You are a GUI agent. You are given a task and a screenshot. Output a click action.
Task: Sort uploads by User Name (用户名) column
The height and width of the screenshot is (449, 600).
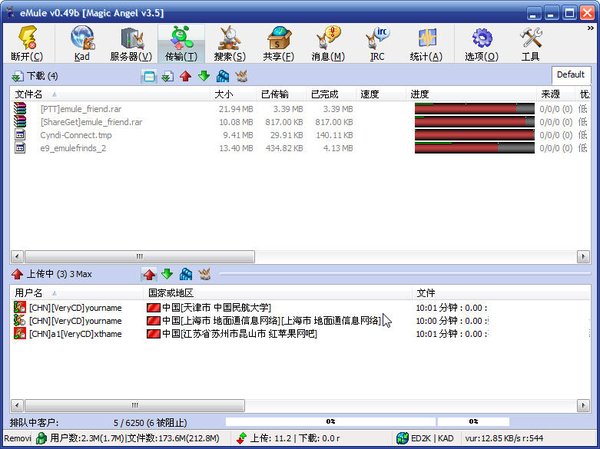click(77, 293)
